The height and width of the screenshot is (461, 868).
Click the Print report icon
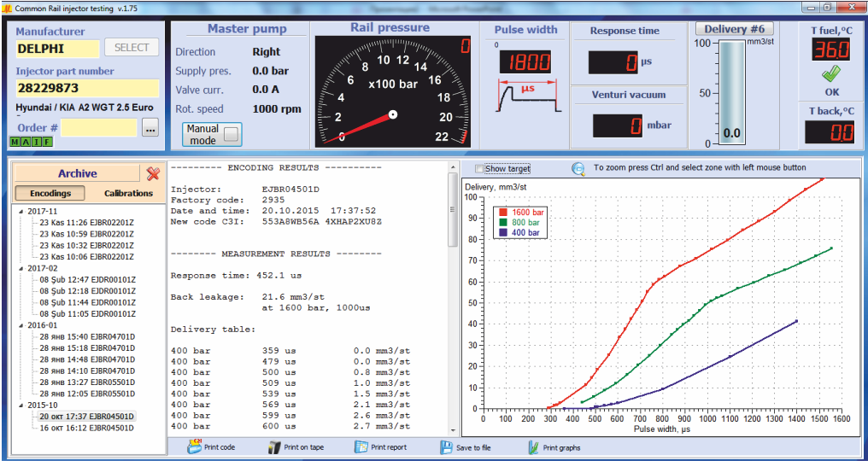(361, 446)
